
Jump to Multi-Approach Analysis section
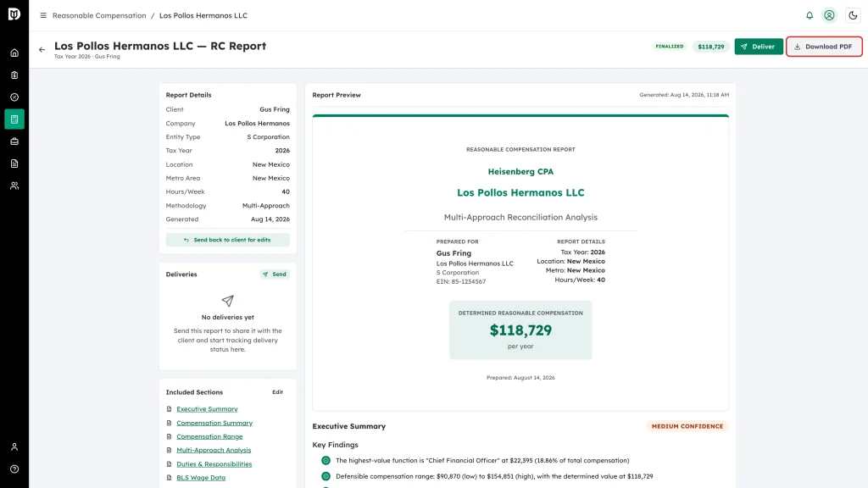pyautogui.click(x=214, y=451)
